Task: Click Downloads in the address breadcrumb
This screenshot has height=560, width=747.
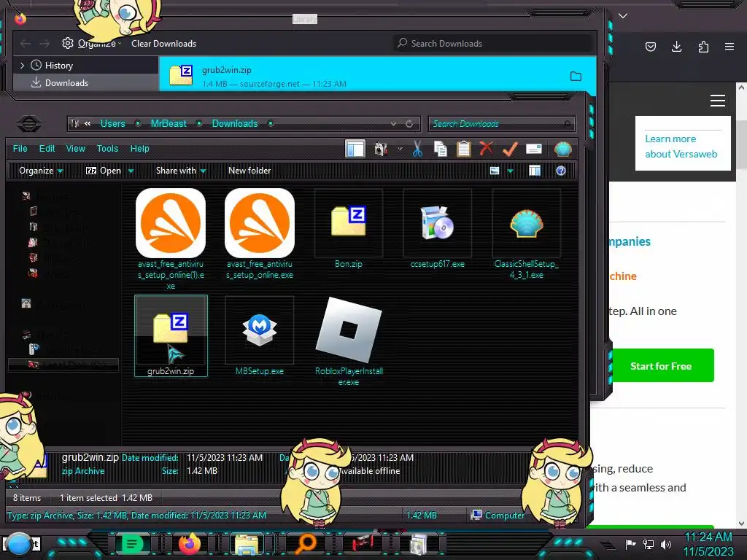Action: pos(234,124)
